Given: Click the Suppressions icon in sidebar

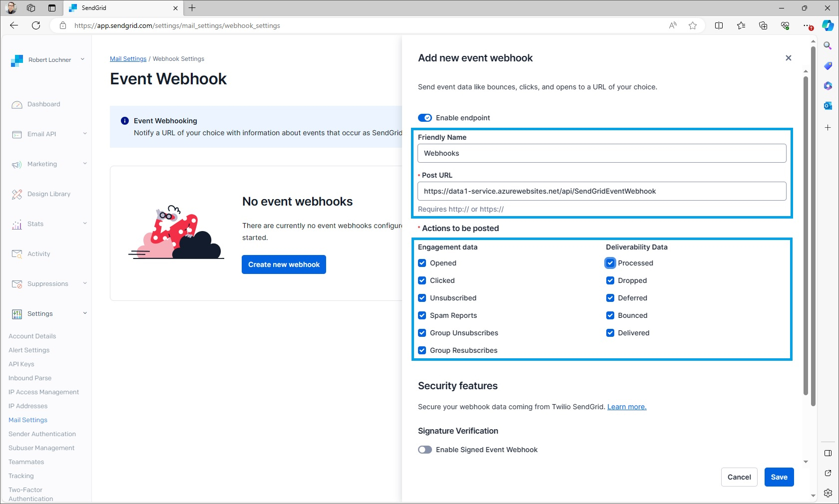Looking at the screenshot, I should pyautogui.click(x=17, y=284).
